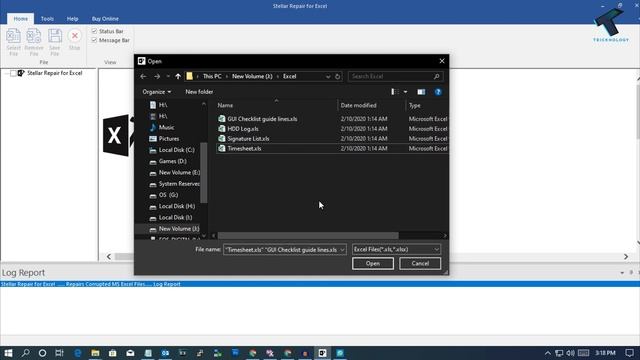Viewport: 640px width, 360px height.
Task: Click This PC in the address path
Action: 212,76
